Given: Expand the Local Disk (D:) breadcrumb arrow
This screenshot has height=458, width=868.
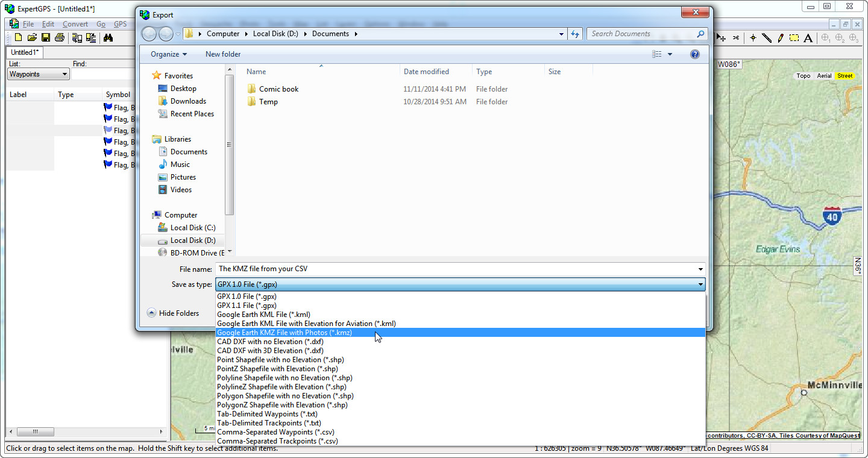Looking at the screenshot, I should tap(304, 34).
